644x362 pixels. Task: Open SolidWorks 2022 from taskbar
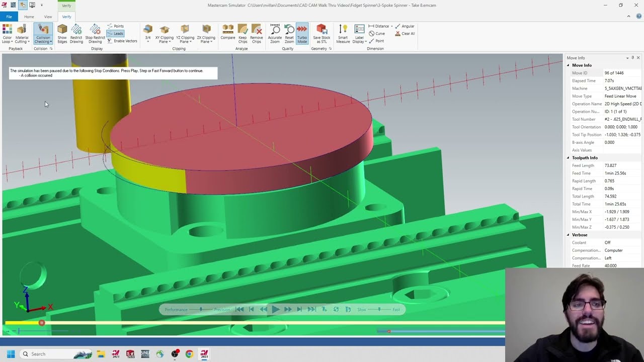pos(130,354)
